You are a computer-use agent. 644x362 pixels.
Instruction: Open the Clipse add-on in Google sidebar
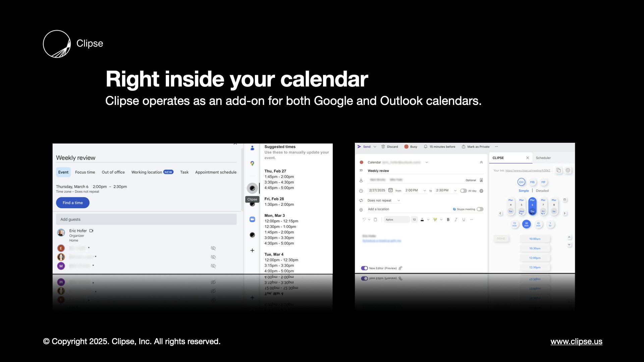[x=252, y=188]
